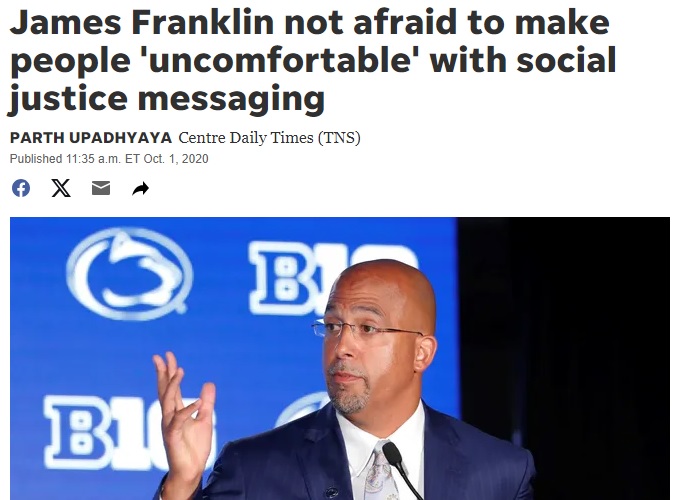Click the published timestamp Oct. 1, 2020
Viewport: 688px width, 500px height.
tap(109, 159)
